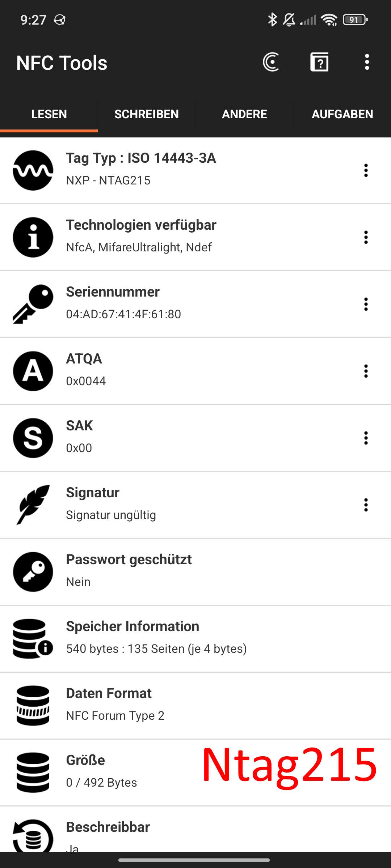The width and height of the screenshot is (391, 868).
Task: Show more options for Seriennummer
Action: (x=366, y=304)
